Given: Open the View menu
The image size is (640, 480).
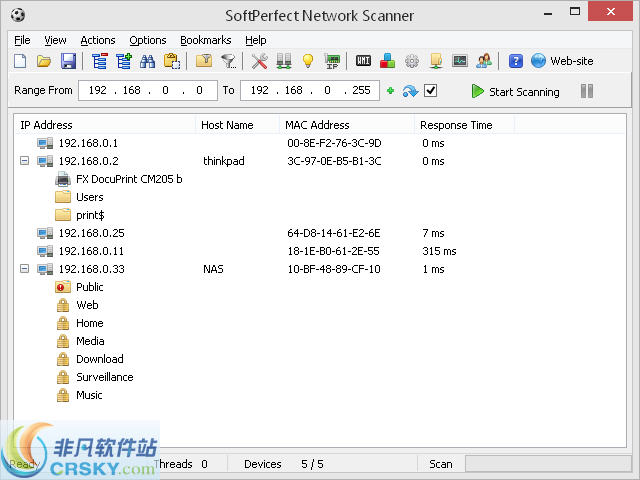Looking at the screenshot, I should point(55,40).
